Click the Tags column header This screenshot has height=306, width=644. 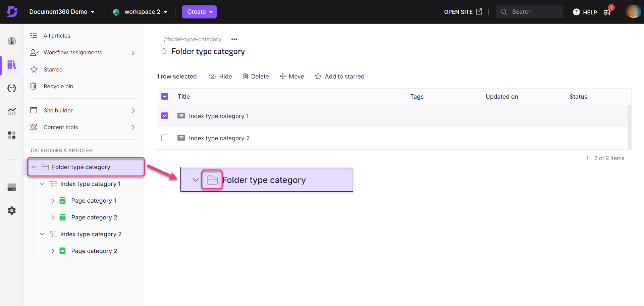click(417, 97)
